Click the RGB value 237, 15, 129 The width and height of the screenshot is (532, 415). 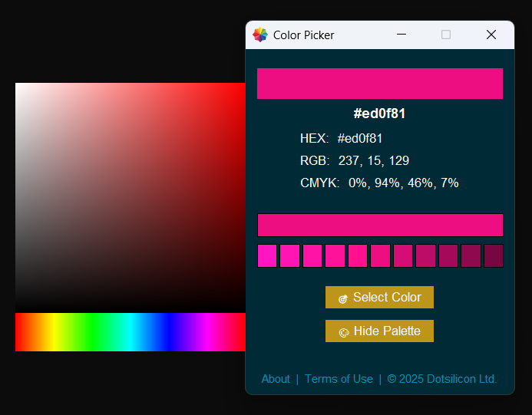373,161
